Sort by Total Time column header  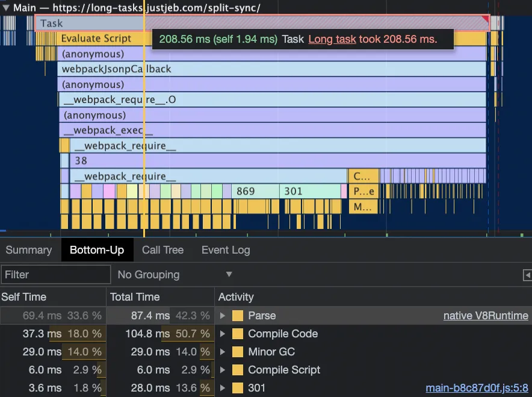[161, 297]
